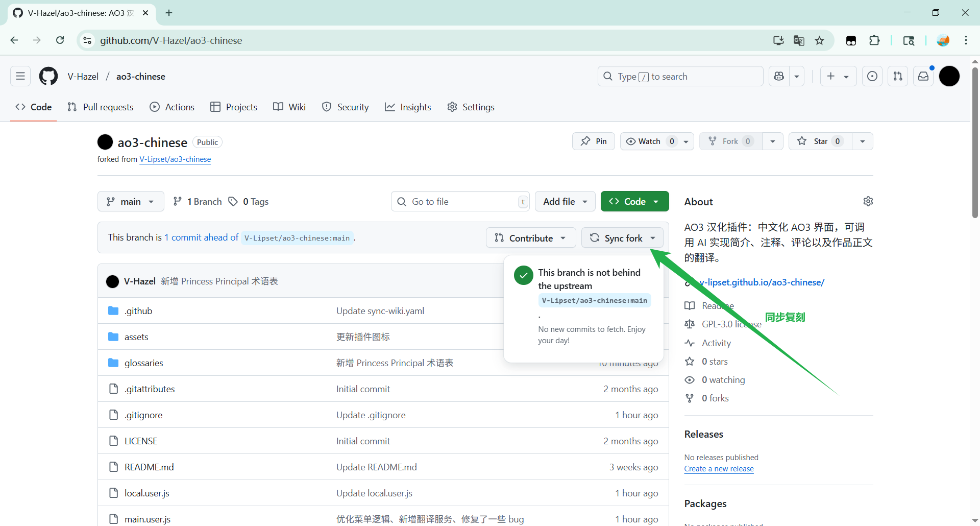Pin the ao3-chinese repository
This screenshot has width=980, height=526.
click(x=594, y=141)
